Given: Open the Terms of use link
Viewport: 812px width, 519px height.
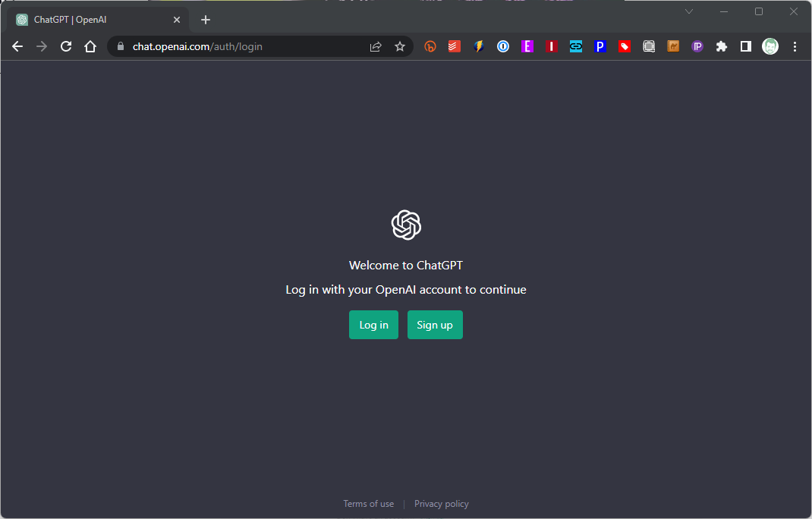Looking at the screenshot, I should (x=368, y=503).
